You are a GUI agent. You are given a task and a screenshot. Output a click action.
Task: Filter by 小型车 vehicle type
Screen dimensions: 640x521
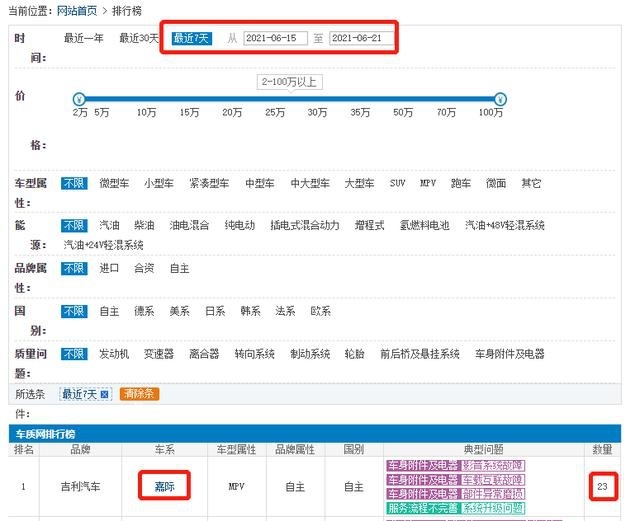pos(158,183)
